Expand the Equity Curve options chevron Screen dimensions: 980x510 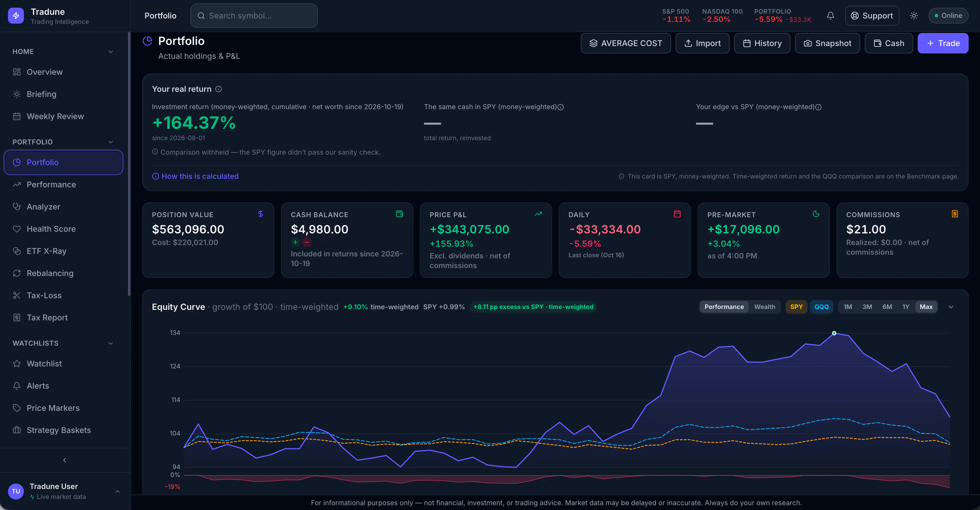coord(951,307)
